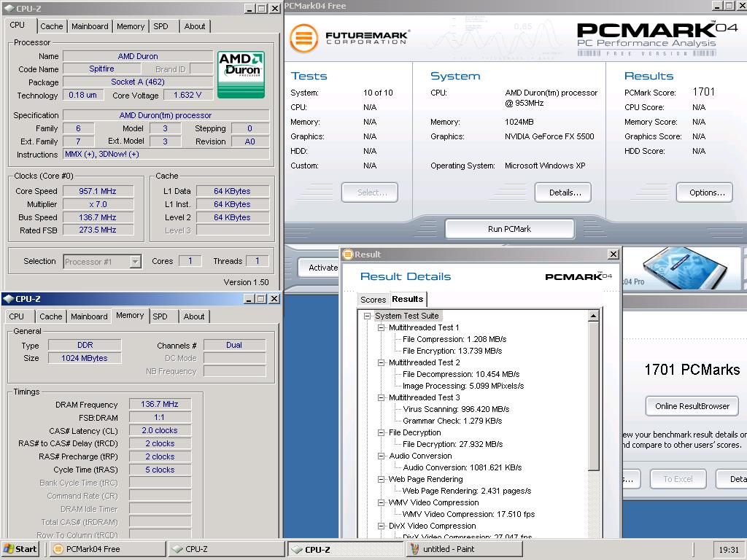Select the Results tab in Result dialog

[x=407, y=299]
